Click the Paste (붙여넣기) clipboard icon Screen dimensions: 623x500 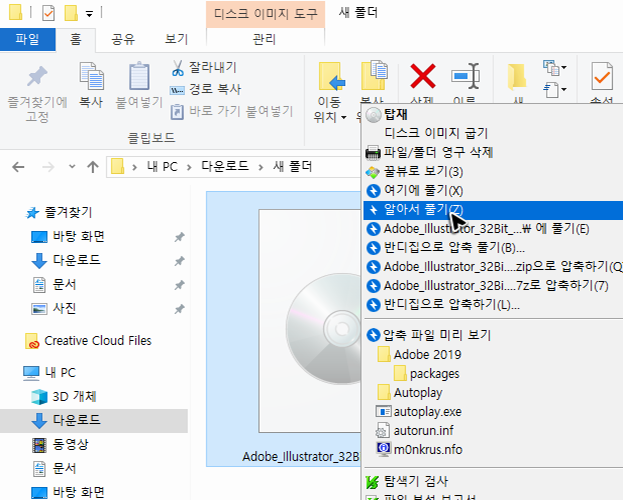[139, 76]
